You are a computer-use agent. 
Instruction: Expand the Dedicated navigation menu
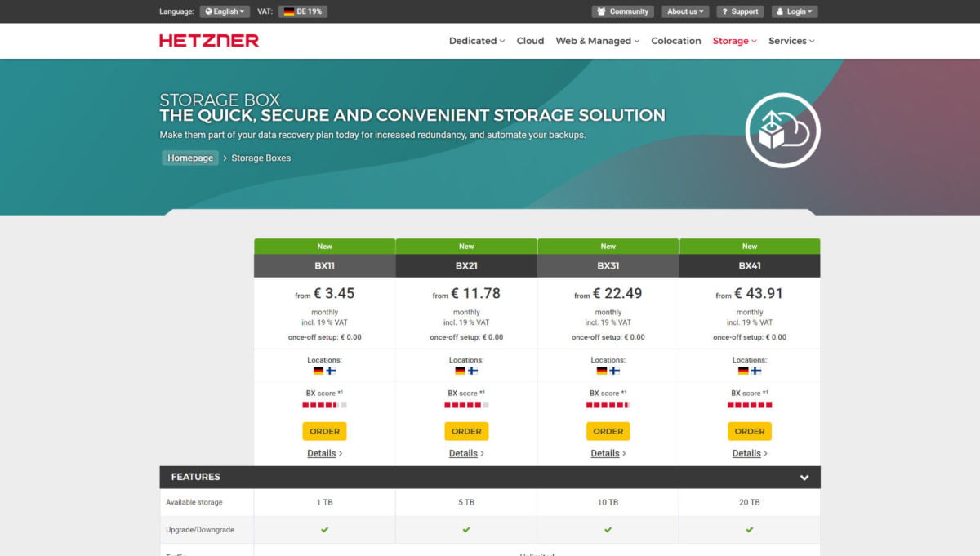coord(477,41)
